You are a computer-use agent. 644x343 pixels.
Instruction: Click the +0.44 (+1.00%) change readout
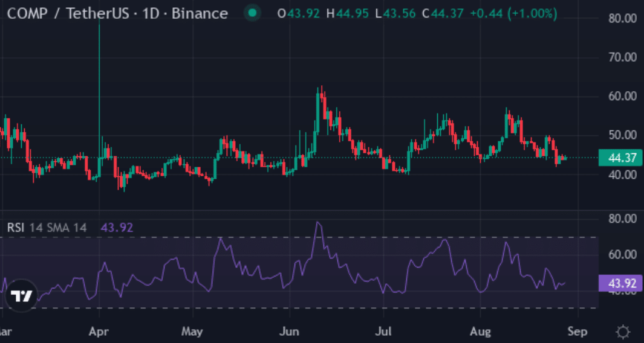click(x=513, y=13)
